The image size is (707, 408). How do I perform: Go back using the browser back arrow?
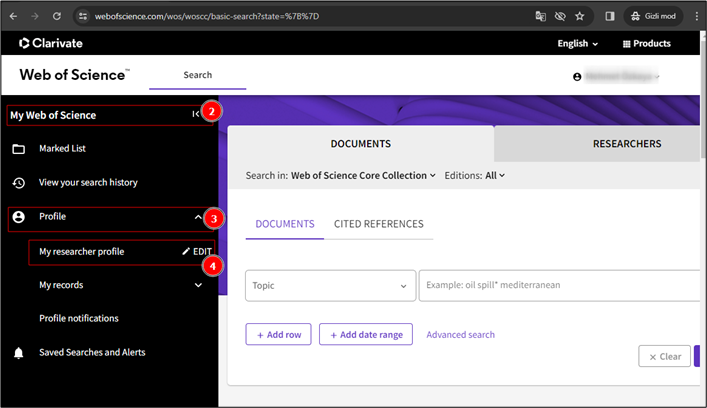(x=14, y=16)
